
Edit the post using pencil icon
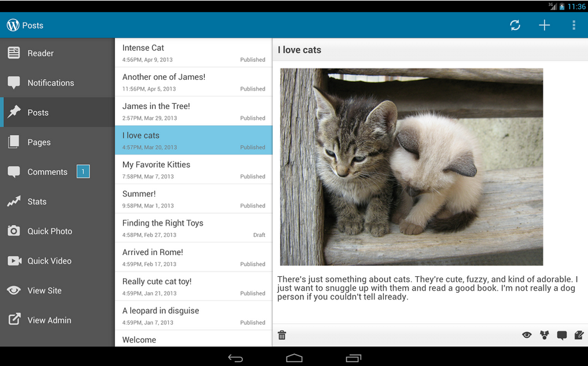point(579,335)
